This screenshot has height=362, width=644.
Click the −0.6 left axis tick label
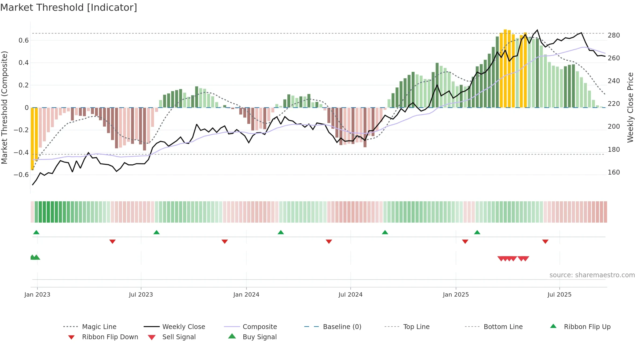click(21, 175)
